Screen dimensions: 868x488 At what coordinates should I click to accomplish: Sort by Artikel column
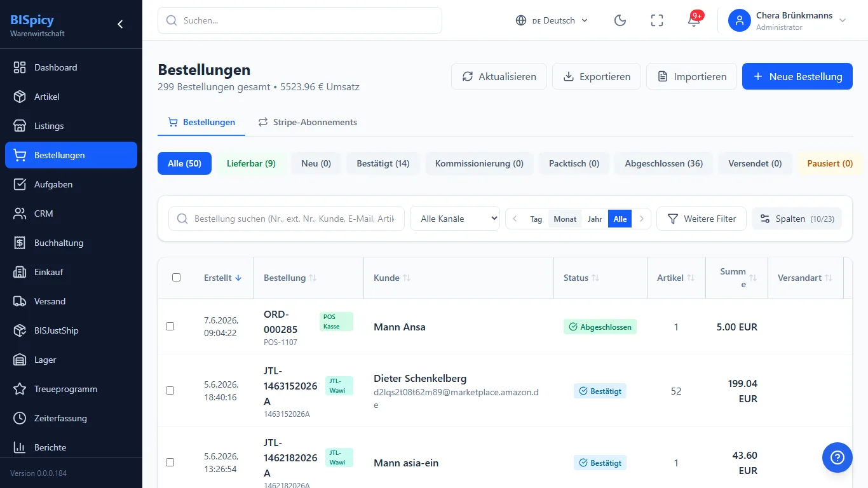point(676,278)
